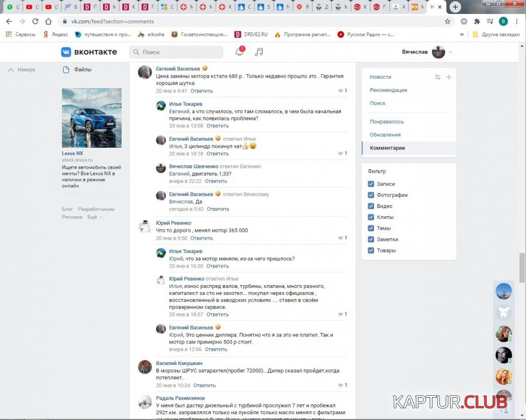526x420 pixels.
Task: Show more bookmarks via the chevron
Action: (x=462, y=34)
